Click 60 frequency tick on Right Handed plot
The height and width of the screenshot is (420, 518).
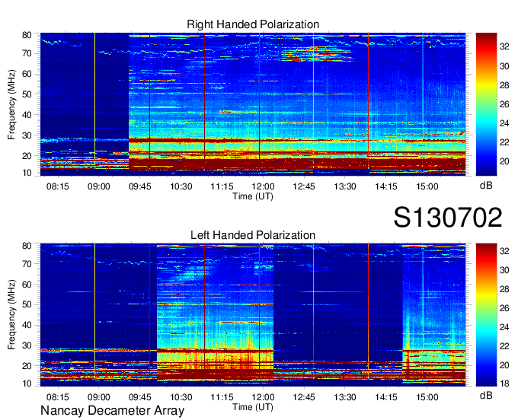tap(27, 74)
